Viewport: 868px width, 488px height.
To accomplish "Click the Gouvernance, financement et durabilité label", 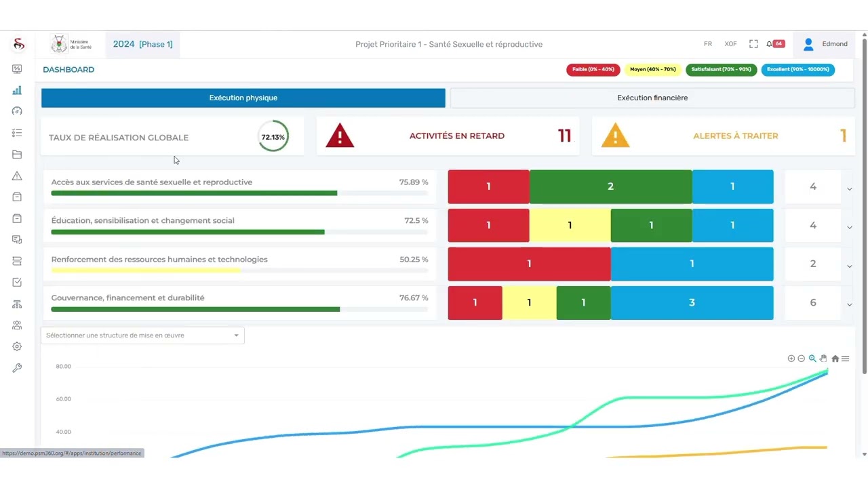I will [x=127, y=298].
